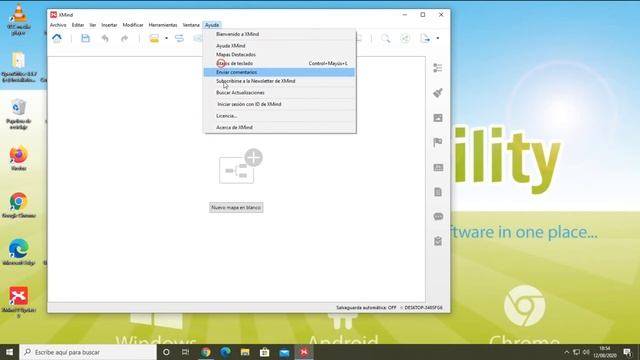This screenshot has height=360, width=640.
Task: Select Subscribirse a la Newsletter de XMind
Action: click(x=280, y=81)
